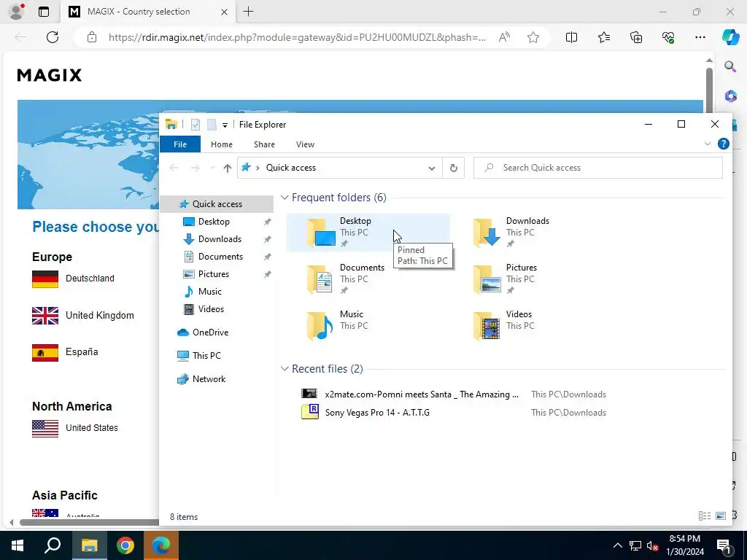Toggle Edge split screen
The width and height of the screenshot is (747, 560).
pos(571,37)
